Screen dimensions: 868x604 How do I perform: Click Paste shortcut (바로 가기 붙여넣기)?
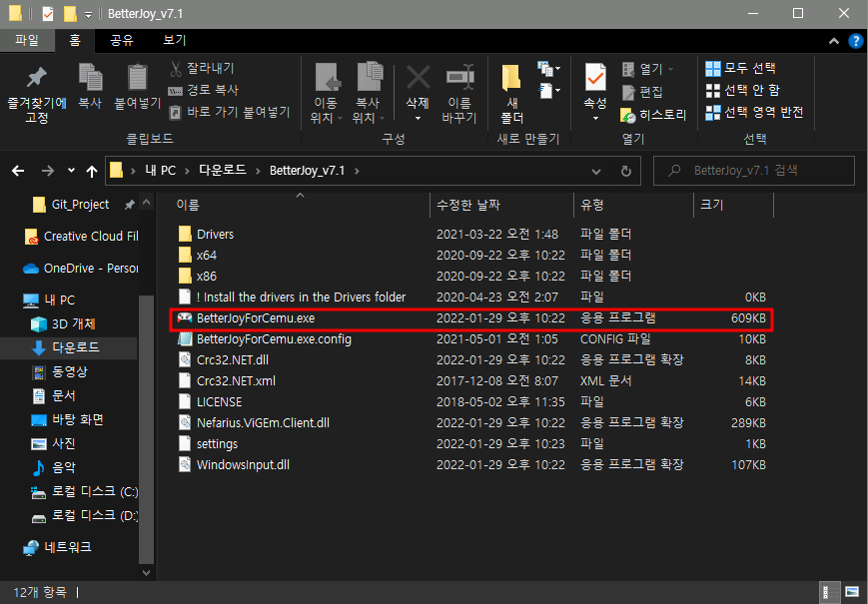(x=229, y=112)
